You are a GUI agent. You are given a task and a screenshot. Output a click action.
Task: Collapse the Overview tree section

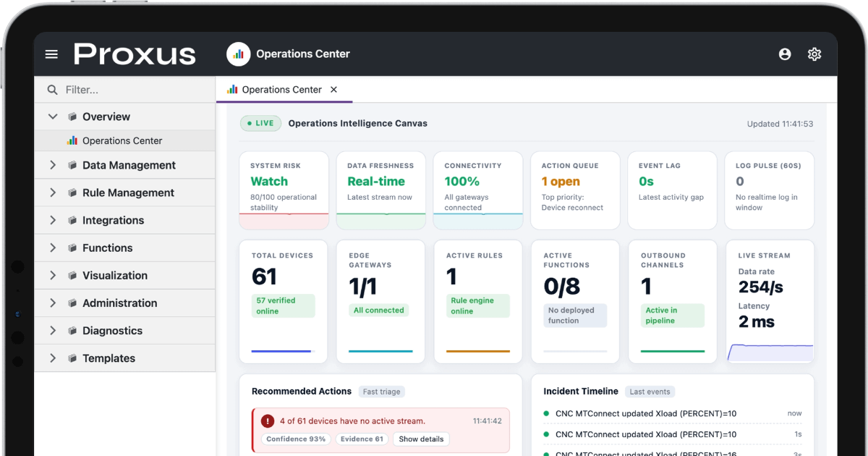[52, 117]
